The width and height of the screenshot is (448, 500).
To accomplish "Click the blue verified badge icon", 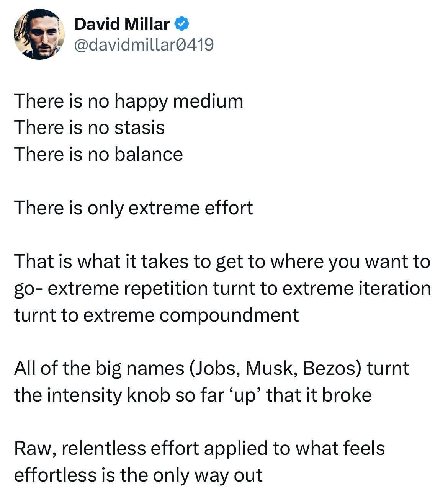I will click(181, 25).
